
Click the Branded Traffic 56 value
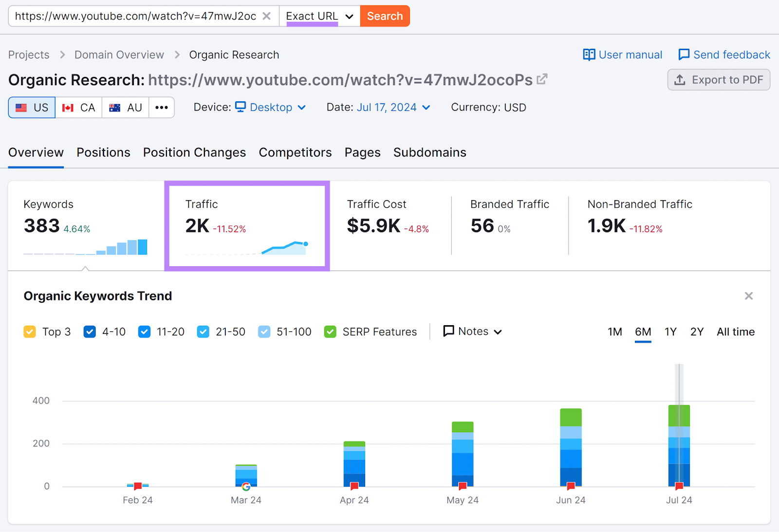(482, 226)
